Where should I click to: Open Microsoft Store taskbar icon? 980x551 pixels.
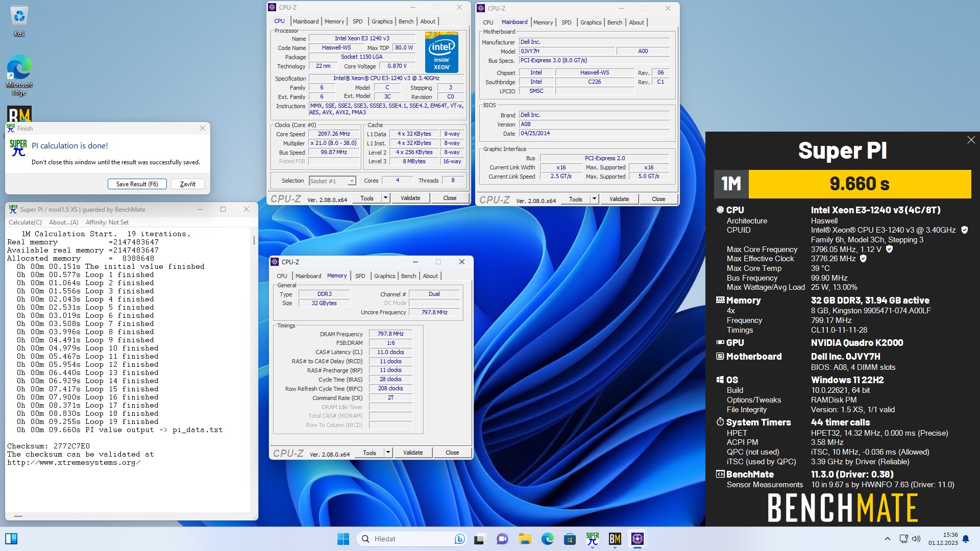click(x=570, y=539)
